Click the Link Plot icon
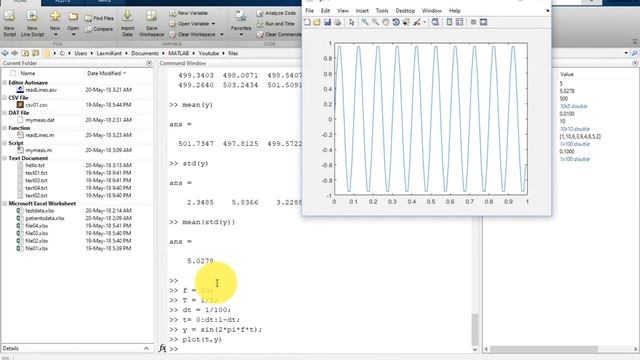Screen dimensions: 640x360 [x=435, y=22]
